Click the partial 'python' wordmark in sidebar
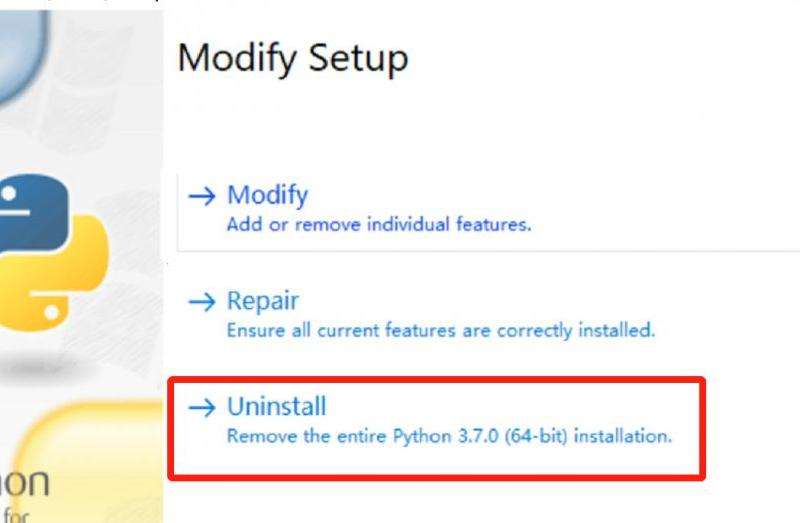Image resolution: width=800 pixels, height=523 pixels. click(x=24, y=483)
